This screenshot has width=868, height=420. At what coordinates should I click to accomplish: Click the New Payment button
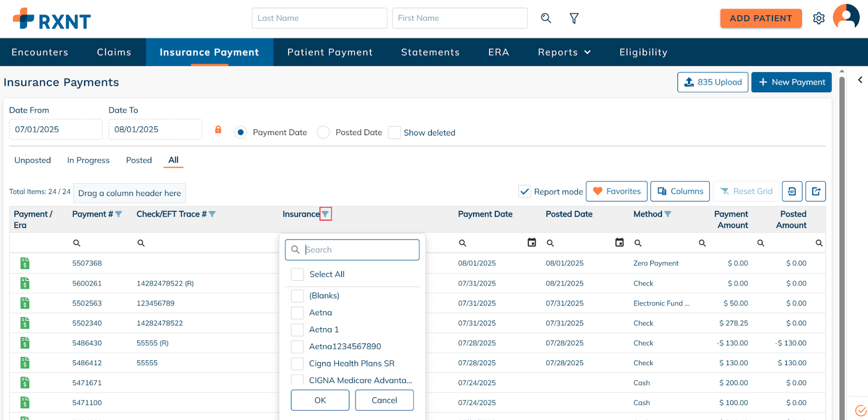coord(791,82)
